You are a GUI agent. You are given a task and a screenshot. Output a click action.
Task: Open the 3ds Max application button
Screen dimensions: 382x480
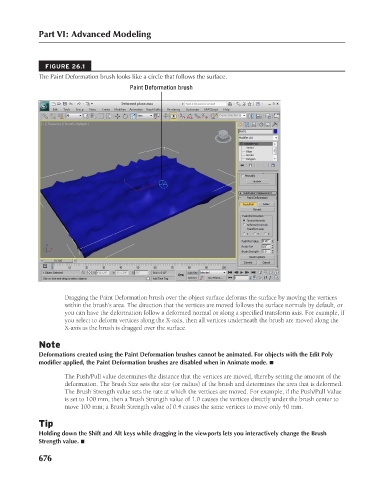coord(44,106)
